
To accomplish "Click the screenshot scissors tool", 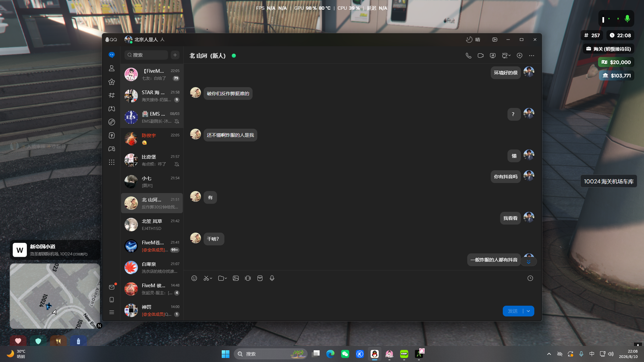I will click(206, 278).
